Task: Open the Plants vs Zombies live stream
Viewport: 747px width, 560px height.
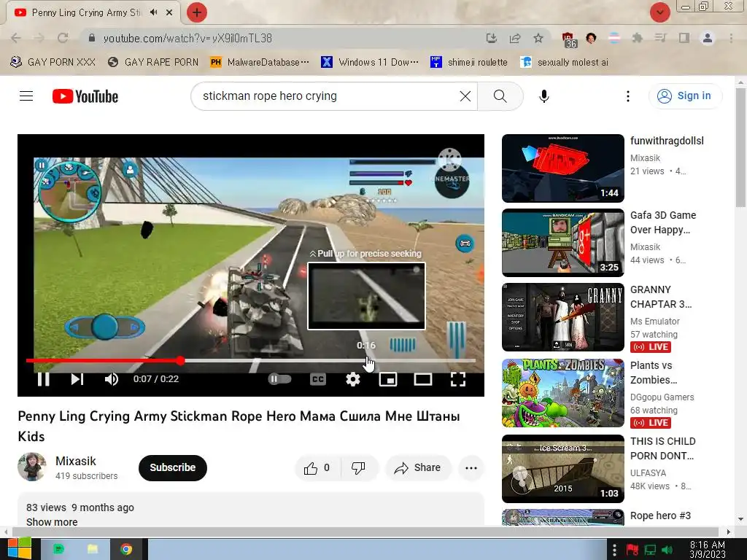Action: (562, 393)
